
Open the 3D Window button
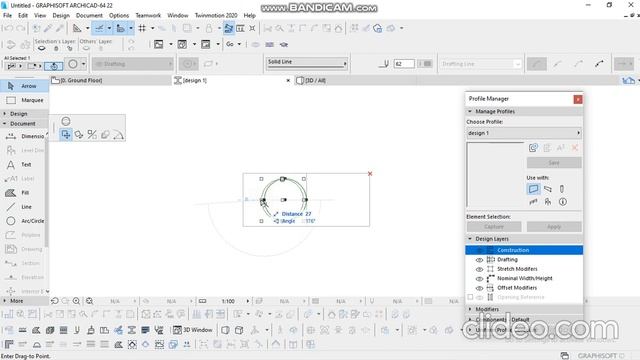pyautogui.click(x=193, y=330)
